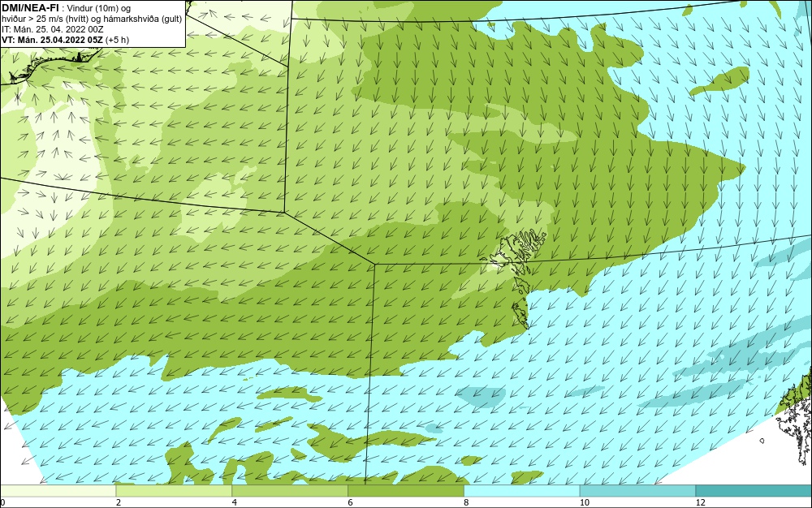
Task: Click the 'Vindur (10m) og' label
Action: [x=98, y=8]
